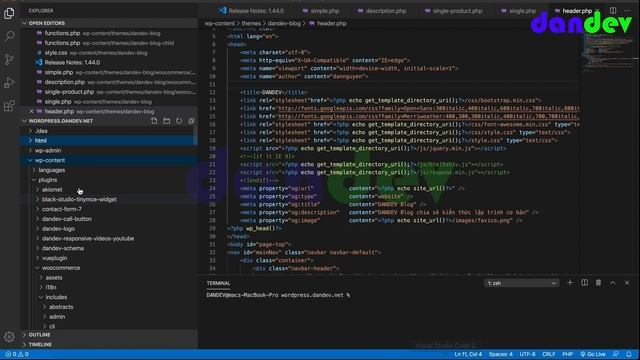Collapse all folders in explorer

[x=191, y=121]
